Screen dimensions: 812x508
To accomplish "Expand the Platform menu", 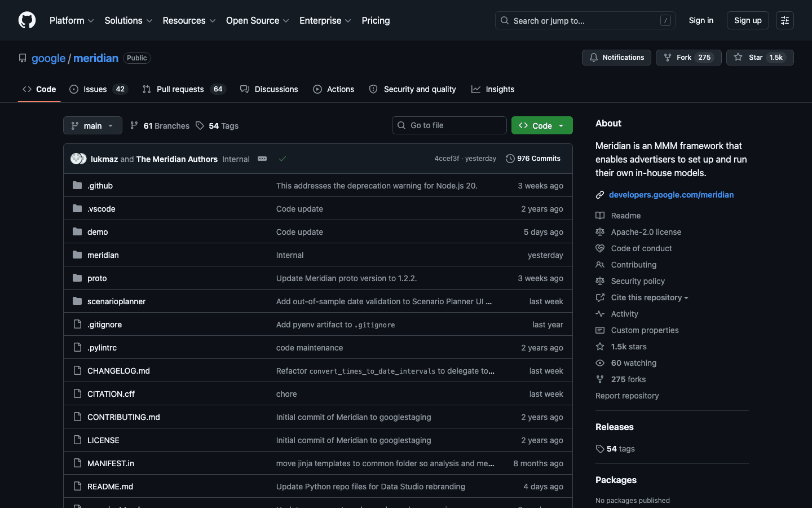I will point(72,20).
